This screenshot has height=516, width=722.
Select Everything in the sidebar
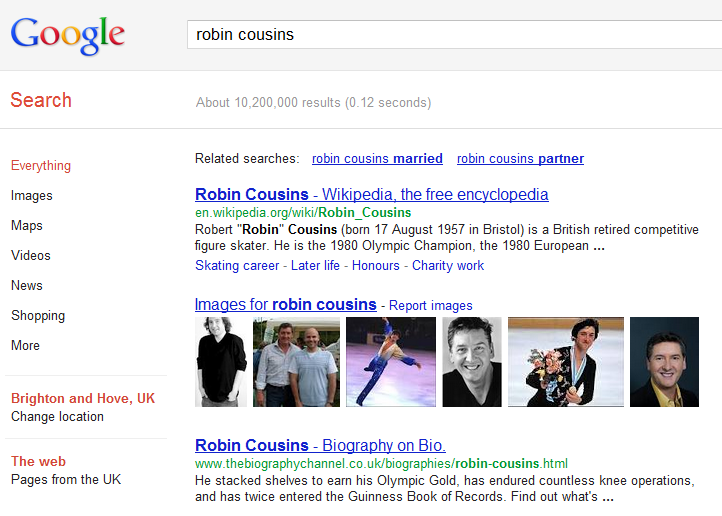pyautogui.click(x=41, y=166)
